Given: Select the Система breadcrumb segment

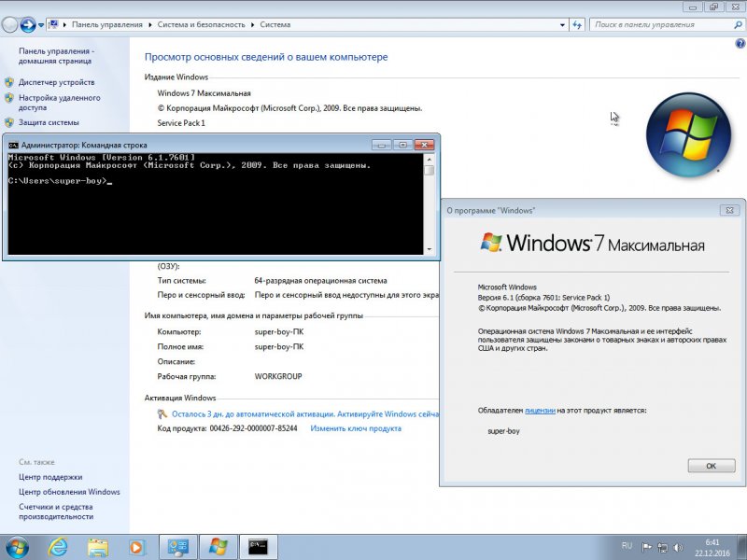Looking at the screenshot, I should coord(275,25).
